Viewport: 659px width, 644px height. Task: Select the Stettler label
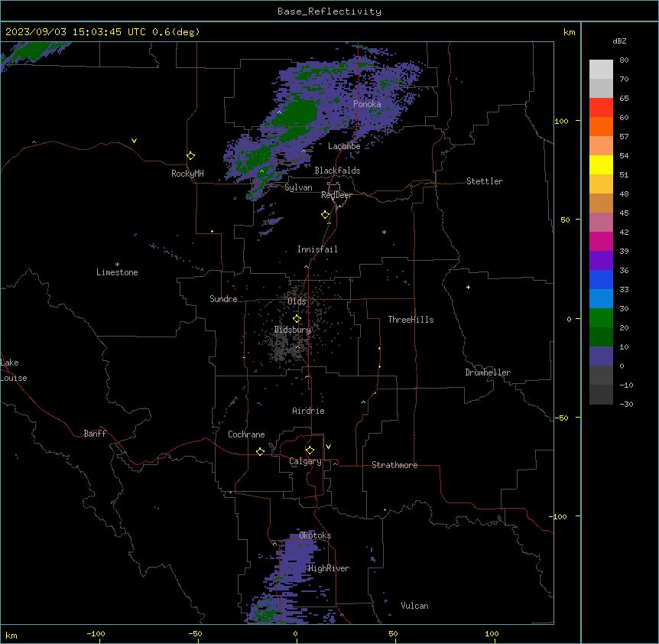[x=485, y=181]
